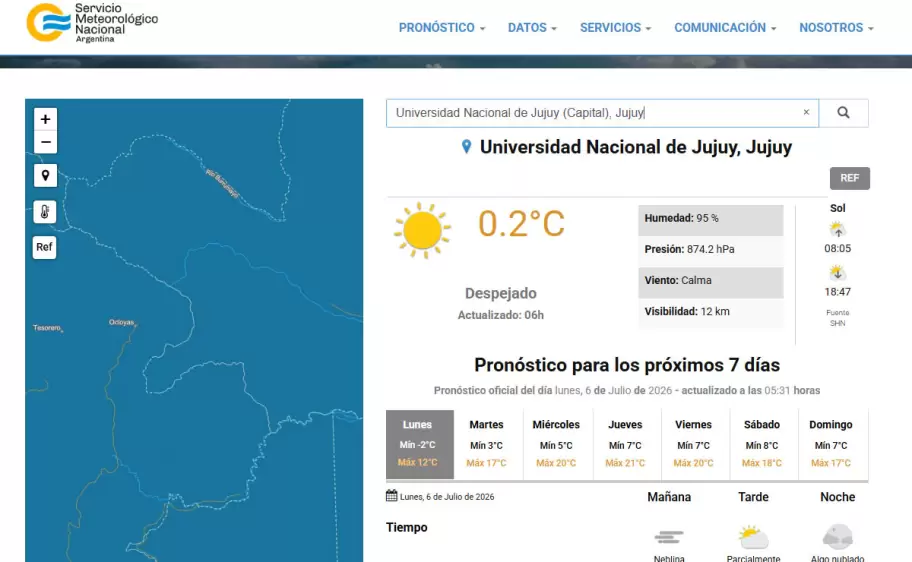
Task: Expand the COMUNICACIÓN menu
Action: pyautogui.click(x=725, y=28)
